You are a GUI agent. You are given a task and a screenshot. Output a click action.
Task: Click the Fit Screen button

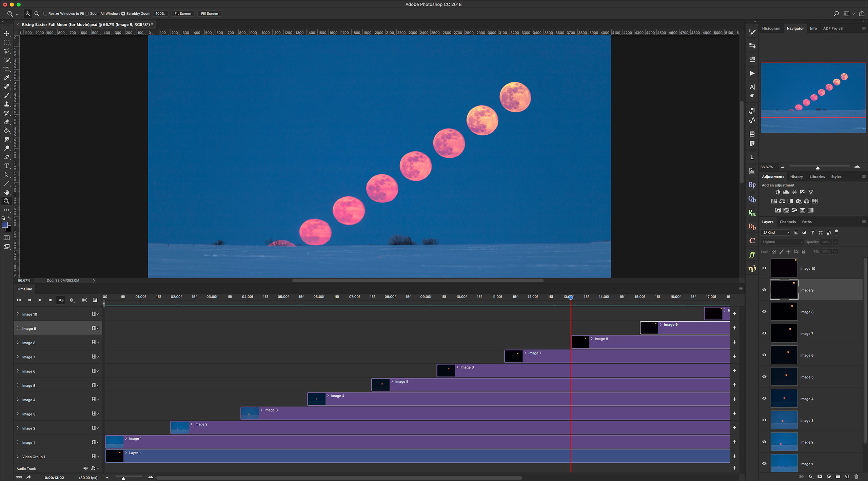coord(182,14)
